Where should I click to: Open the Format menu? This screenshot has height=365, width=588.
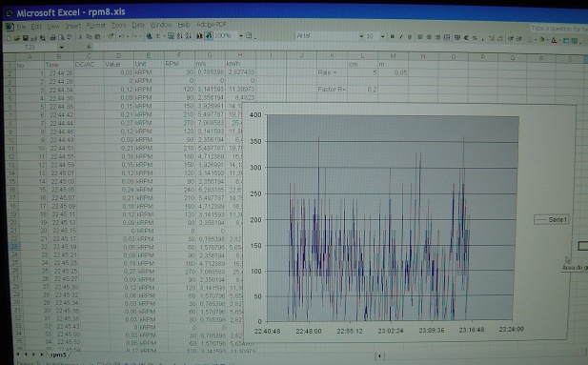click(95, 26)
